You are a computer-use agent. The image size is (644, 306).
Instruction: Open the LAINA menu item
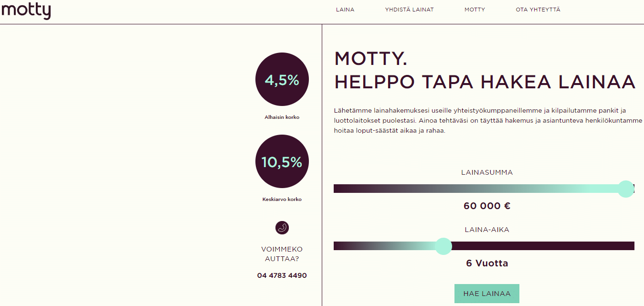click(x=345, y=10)
